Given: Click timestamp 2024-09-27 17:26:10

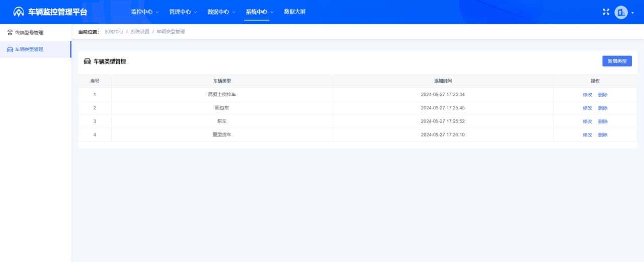Looking at the screenshot, I should (x=443, y=135).
